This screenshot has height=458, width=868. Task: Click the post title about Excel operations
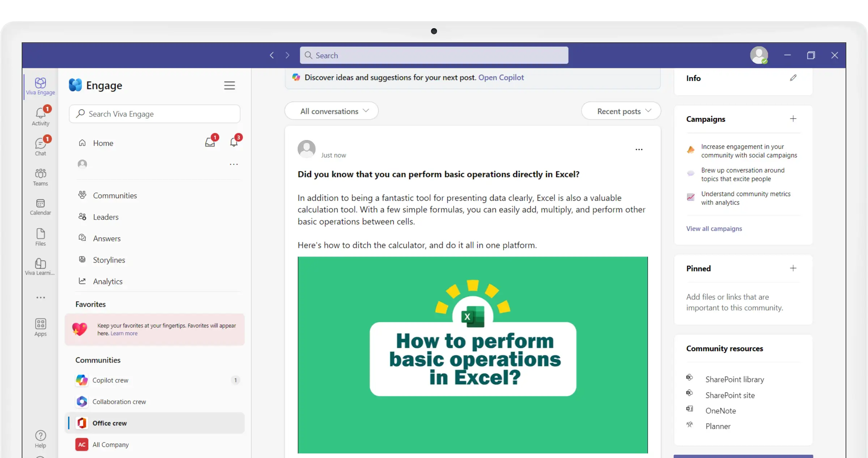pyautogui.click(x=438, y=174)
